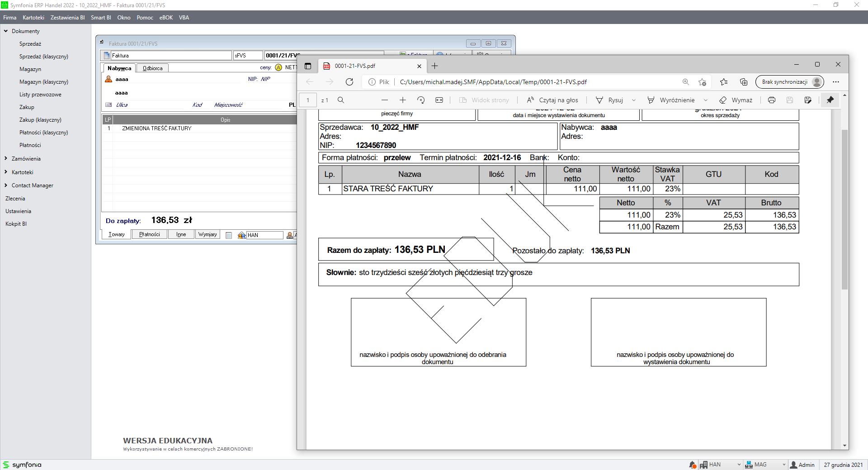Switch to the Płatności tab
Viewport: 868px width, 470px height.
click(149, 234)
